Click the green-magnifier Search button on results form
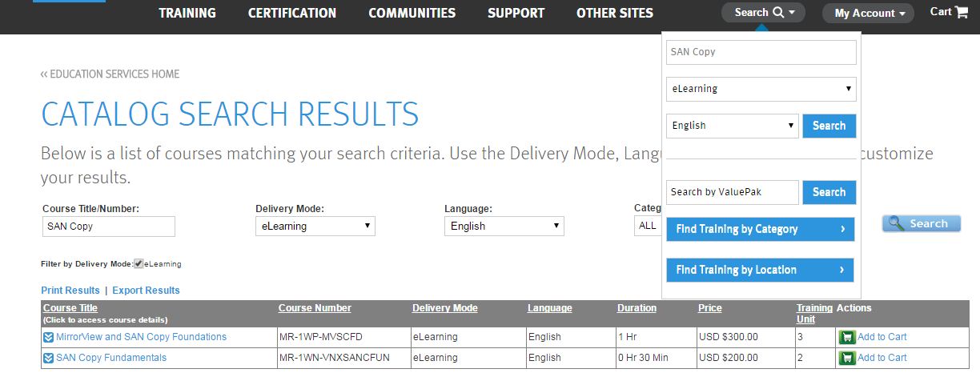The width and height of the screenshot is (980, 381). point(922,224)
